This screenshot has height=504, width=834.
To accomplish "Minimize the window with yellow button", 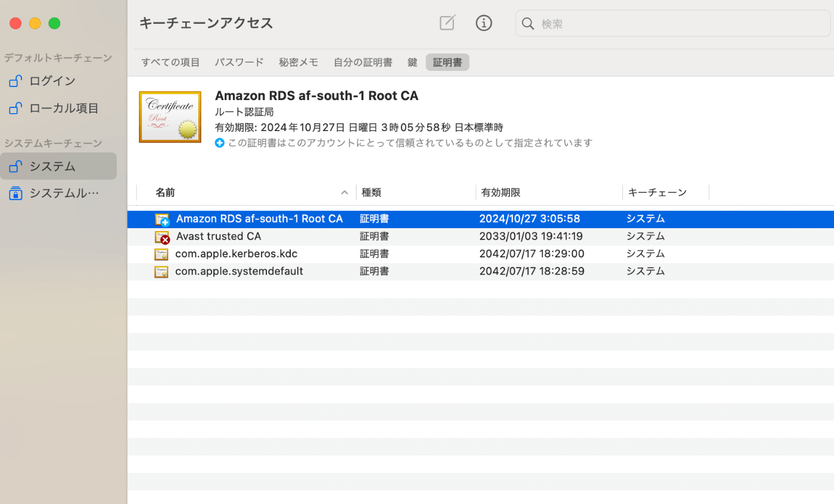I will coord(35,23).
